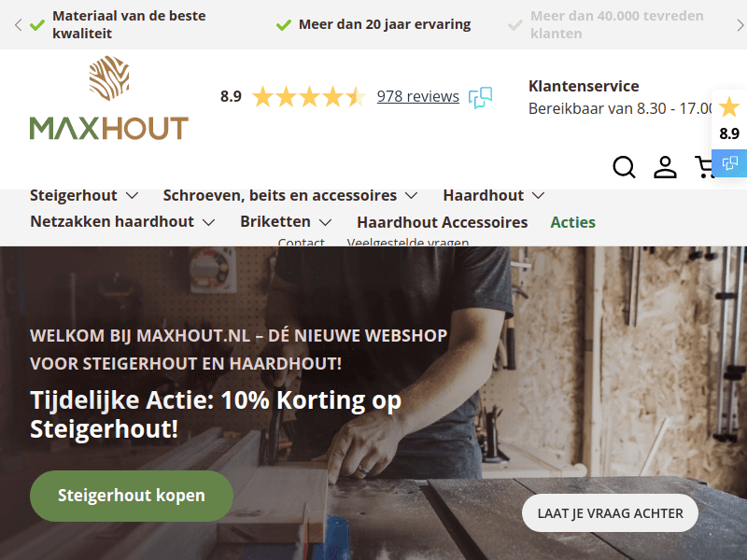Open the search magnifier icon
The image size is (747, 560).
pos(624,167)
